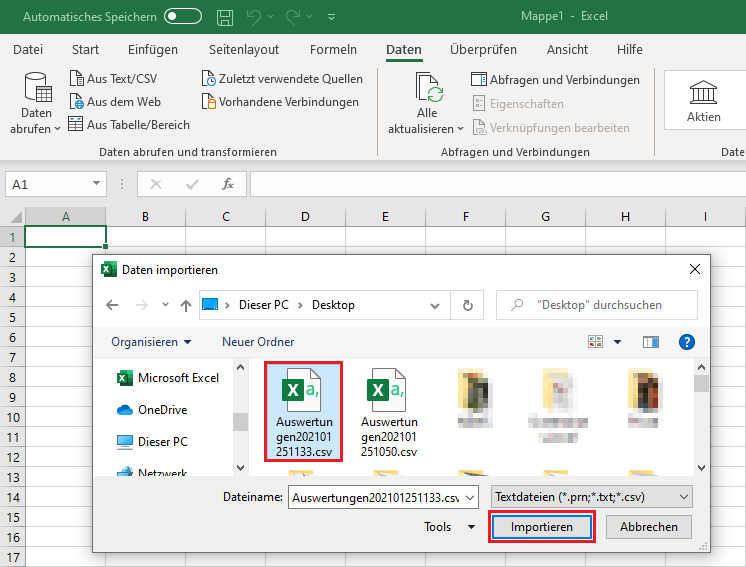
Task: Select row 5 header
Action: 12,317
